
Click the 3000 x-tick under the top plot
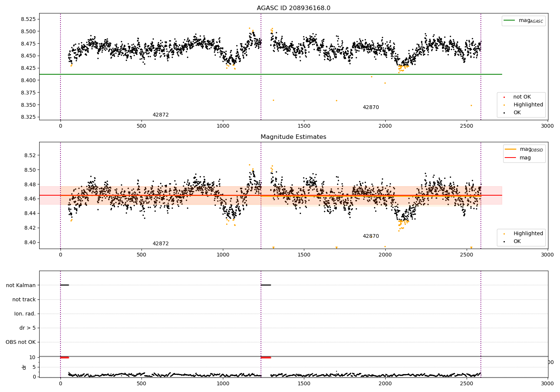tap(548, 126)
